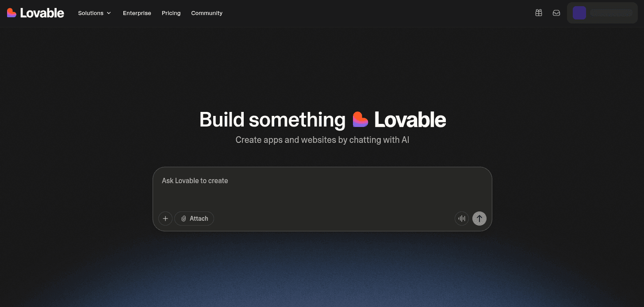Viewport: 644px width, 307px height.
Task: Activate voice input with the waveform icon
Action: point(461,218)
